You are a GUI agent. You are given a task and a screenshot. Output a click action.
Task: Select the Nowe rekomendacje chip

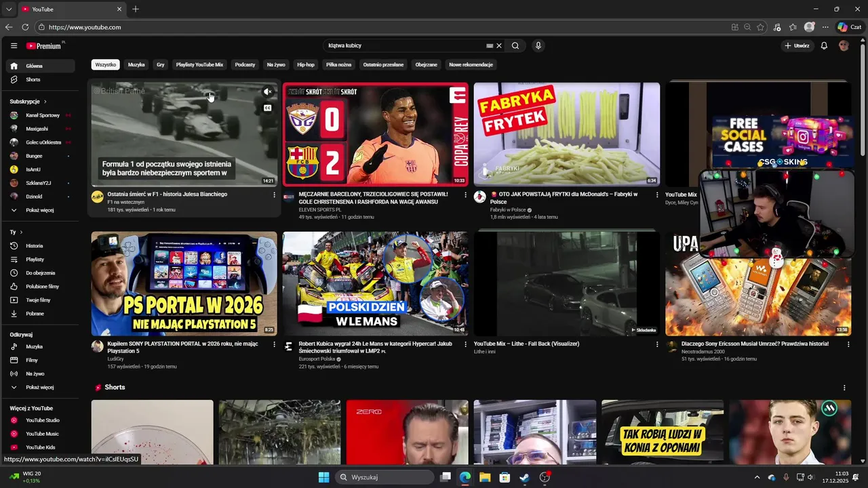coord(471,64)
